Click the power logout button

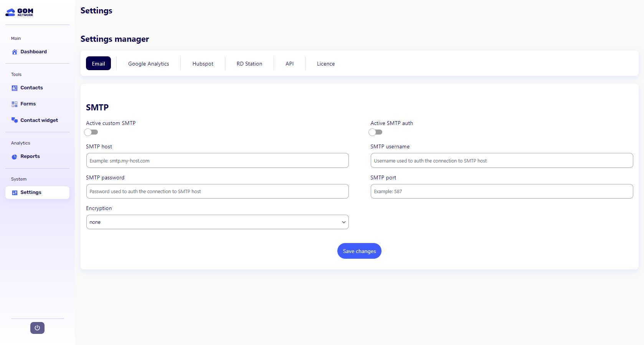pos(37,328)
